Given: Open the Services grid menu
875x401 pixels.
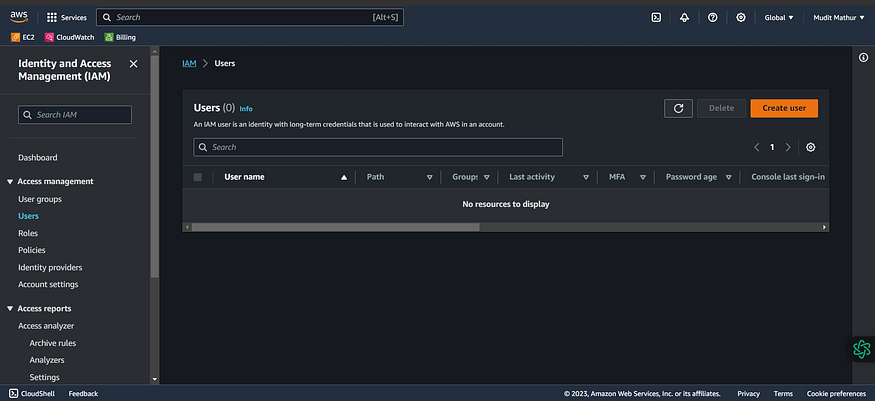Looking at the screenshot, I should click(x=67, y=17).
